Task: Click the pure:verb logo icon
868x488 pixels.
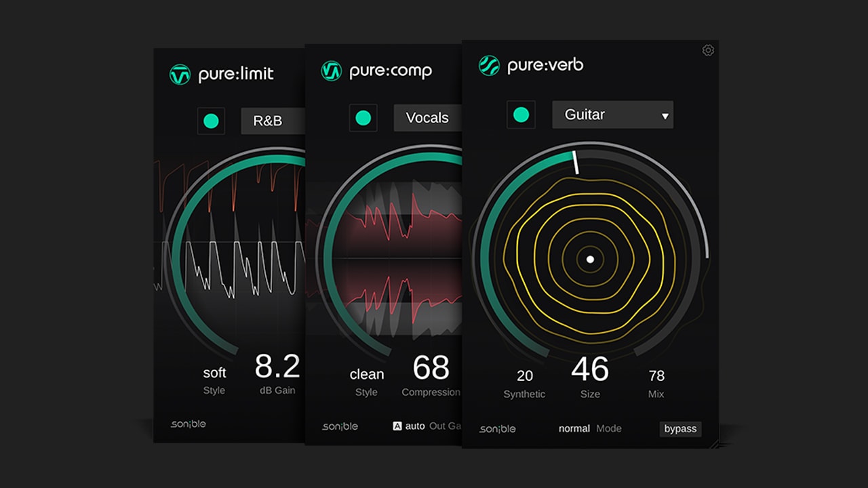Action: tap(489, 66)
